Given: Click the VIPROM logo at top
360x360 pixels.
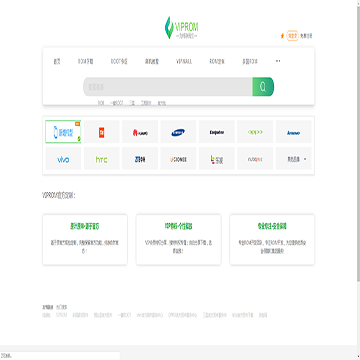Looking at the screenshot, I should point(182,27).
